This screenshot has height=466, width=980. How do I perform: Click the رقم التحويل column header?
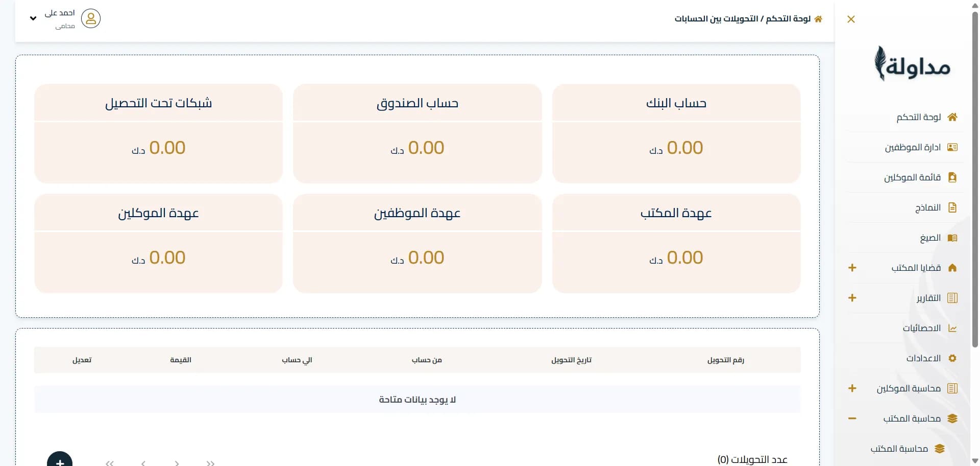(x=725, y=360)
